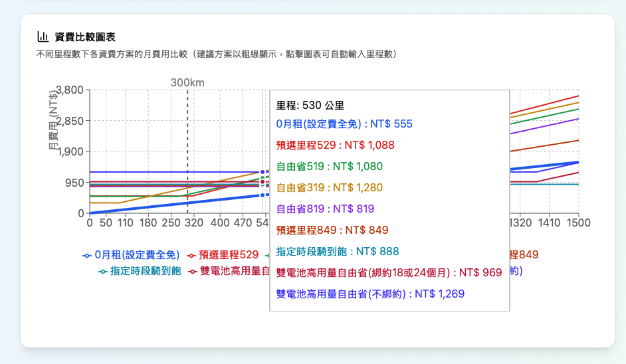
Task: Toggle the 預選里程529 legend entry
Action: coord(223,255)
